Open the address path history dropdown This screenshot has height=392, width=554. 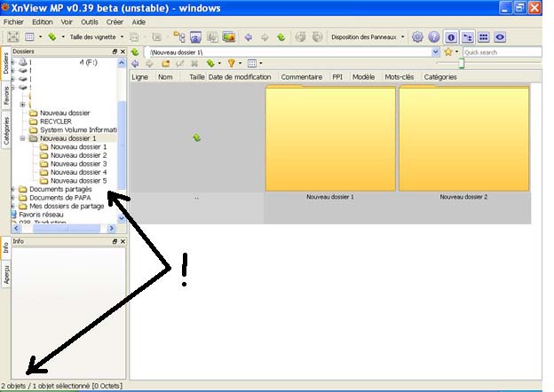(x=436, y=52)
